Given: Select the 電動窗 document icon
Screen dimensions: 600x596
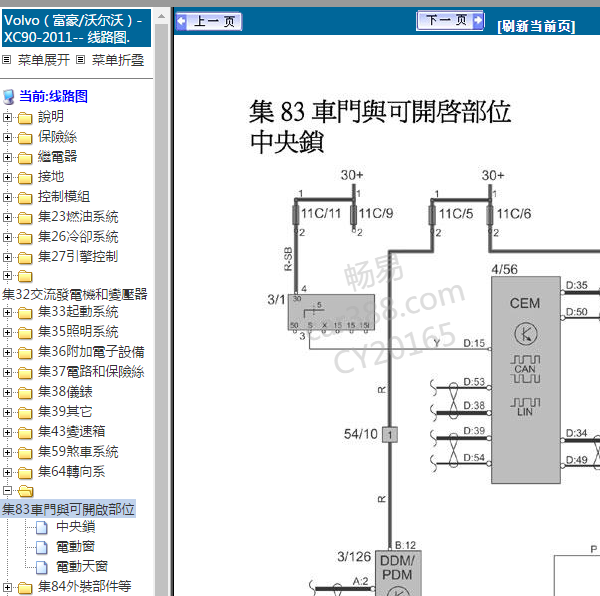Looking at the screenshot, I should 41,547.
